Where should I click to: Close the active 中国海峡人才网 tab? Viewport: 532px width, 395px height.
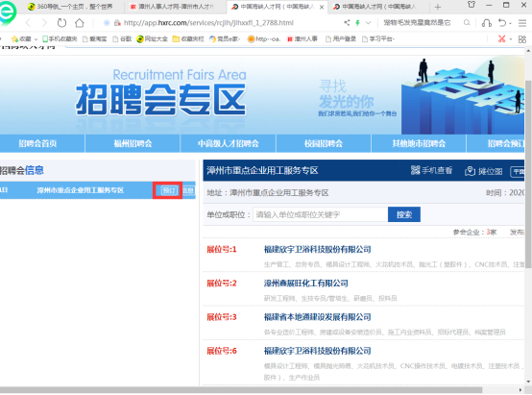(x=322, y=7)
